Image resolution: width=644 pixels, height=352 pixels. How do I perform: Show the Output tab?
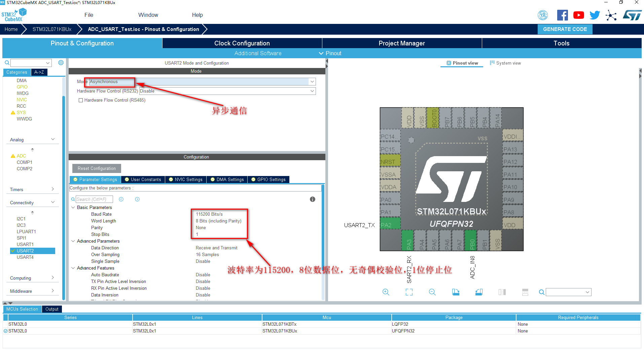tap(52, 309)
